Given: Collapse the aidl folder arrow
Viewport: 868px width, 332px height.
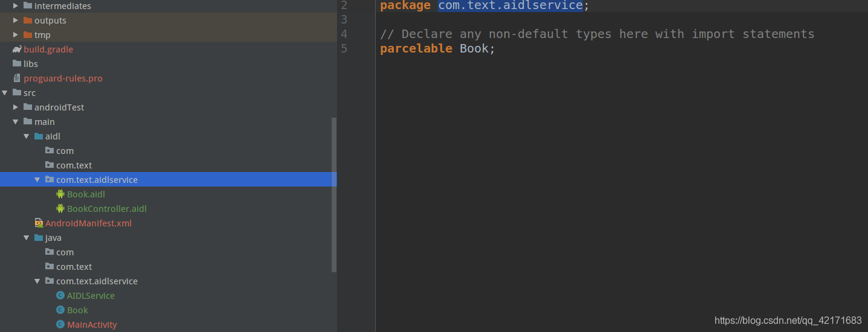Looking at the screenshot, I should click(x=27, y=136).
